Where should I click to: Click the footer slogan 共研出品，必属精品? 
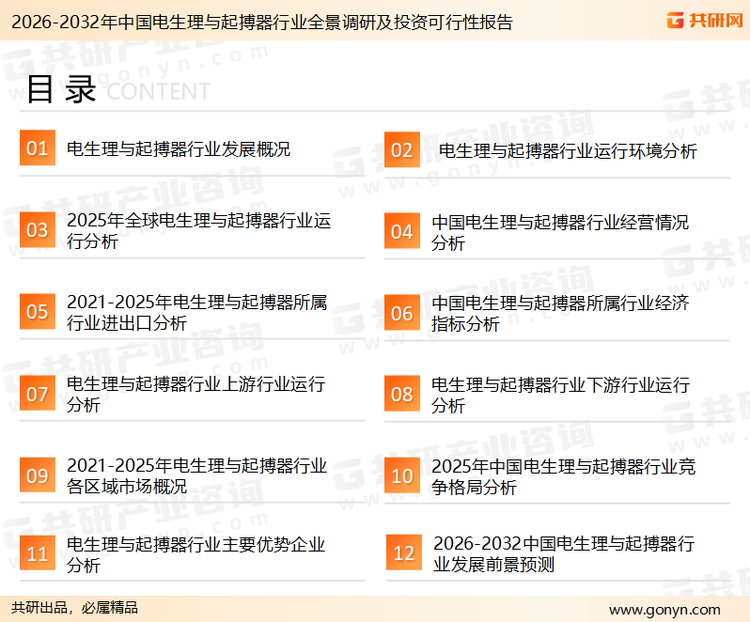click(x=75, y=608)
